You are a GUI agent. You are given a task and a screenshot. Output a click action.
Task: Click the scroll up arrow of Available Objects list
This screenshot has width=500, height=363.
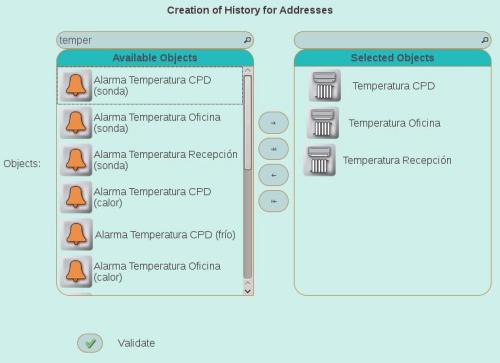click(248, 71)
